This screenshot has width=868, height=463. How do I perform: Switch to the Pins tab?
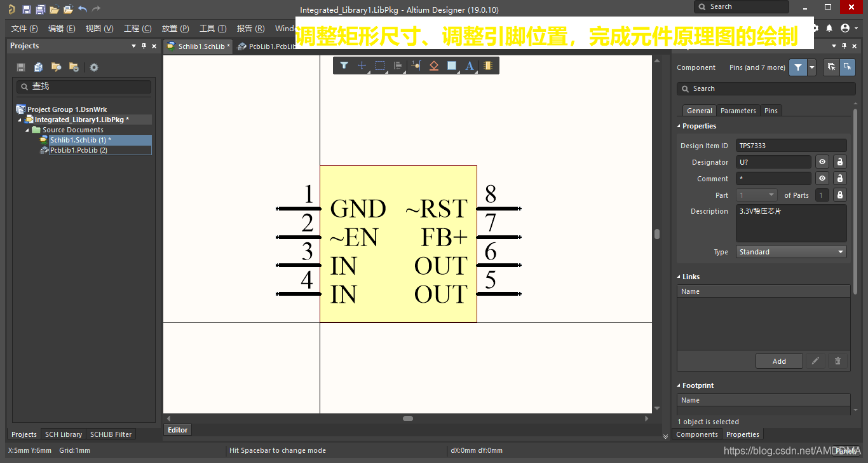[x=771, y=111]
